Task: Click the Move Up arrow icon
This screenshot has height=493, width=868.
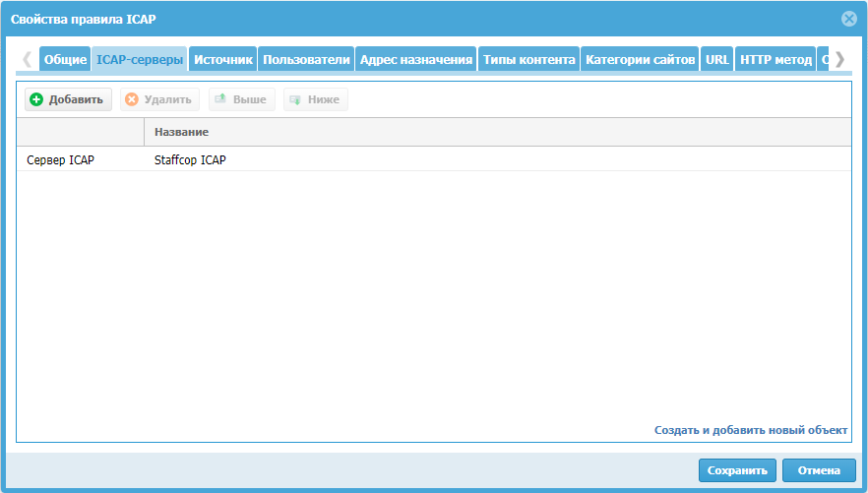Action: (220, 99)
